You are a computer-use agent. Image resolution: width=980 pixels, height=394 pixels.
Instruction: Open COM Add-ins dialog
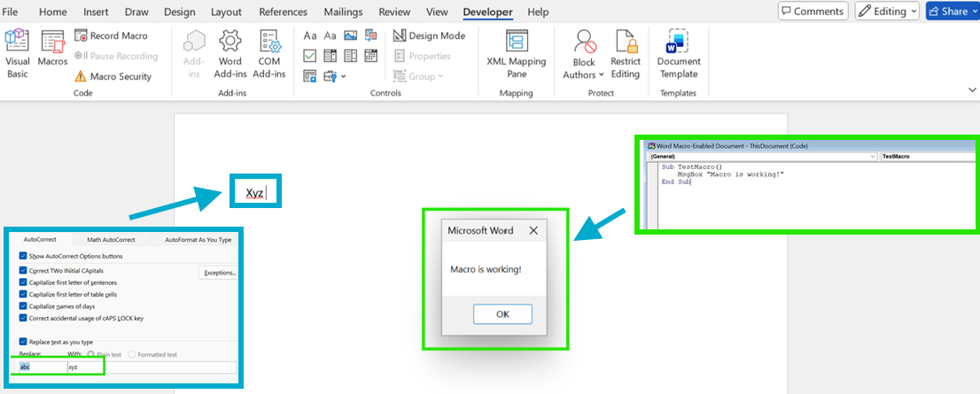tap(268, 54)
